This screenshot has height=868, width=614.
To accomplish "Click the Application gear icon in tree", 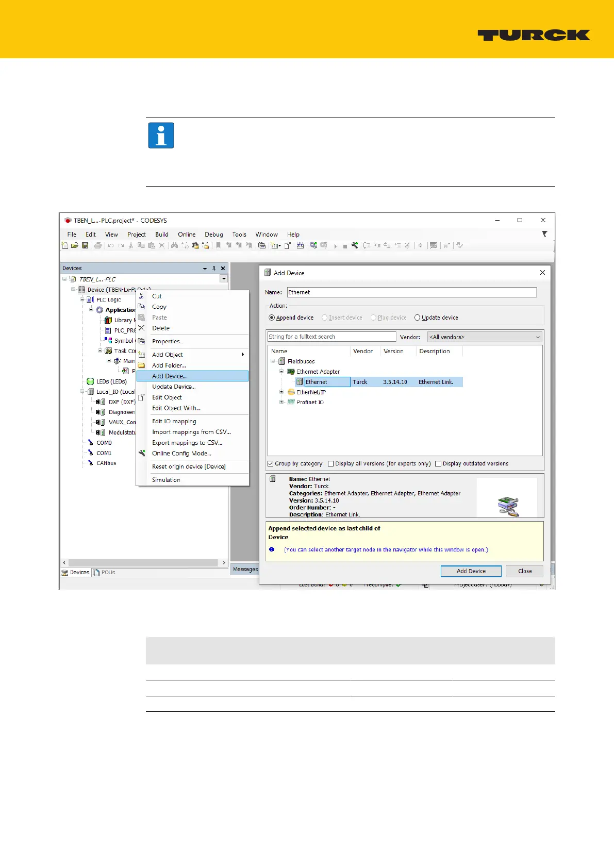I will pyautogui.click(x=99, y=310).
